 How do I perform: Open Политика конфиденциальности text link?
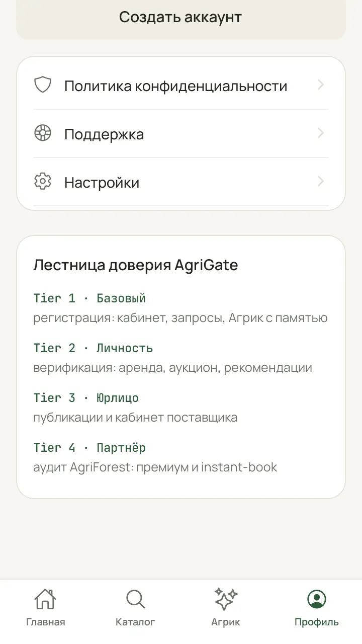[x=175, y=86]
